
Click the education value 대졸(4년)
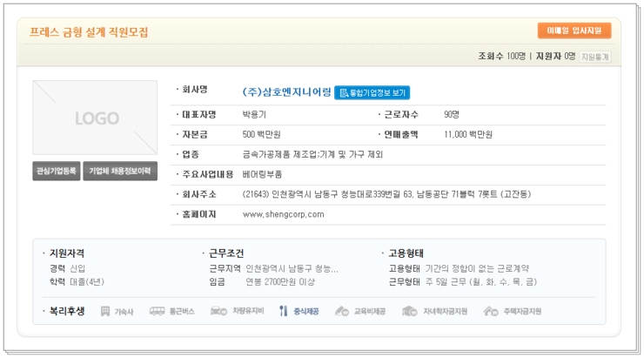coord(87,282)
